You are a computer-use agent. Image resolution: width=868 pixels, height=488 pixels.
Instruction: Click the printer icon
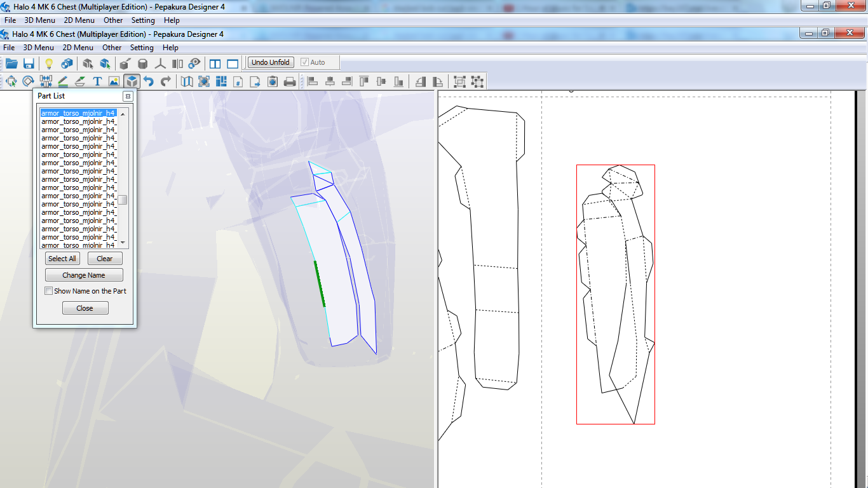pyautogui.click(x=290, y=81)
